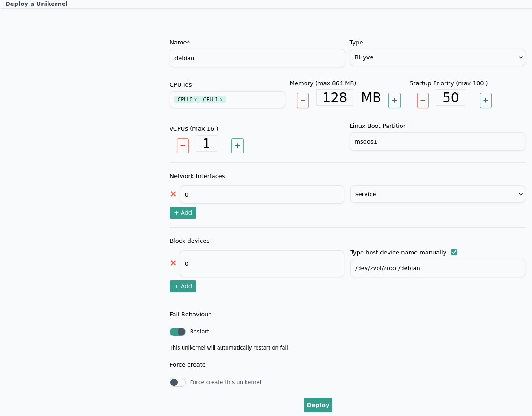Remove block device 0 with red X
The image size is (532, 416).
click(x=173, y=263)
